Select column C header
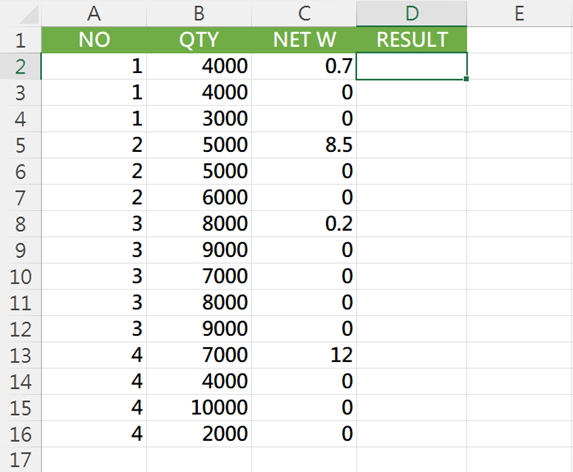Viewport: 573px width, 472px height. pos(304,14)
